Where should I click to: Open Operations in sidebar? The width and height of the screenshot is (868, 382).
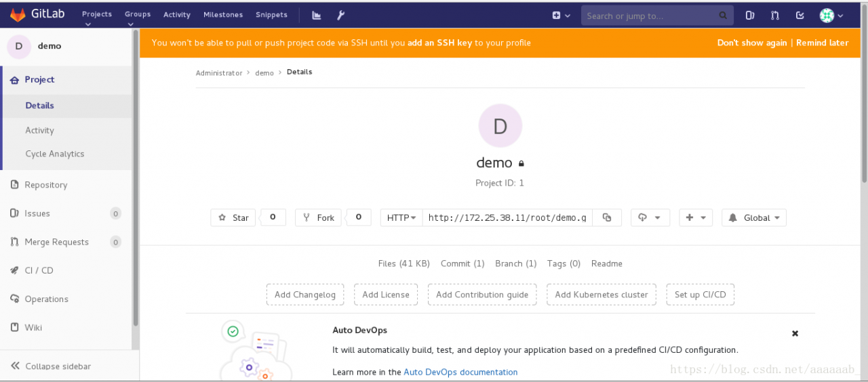[x=47, y=299]
